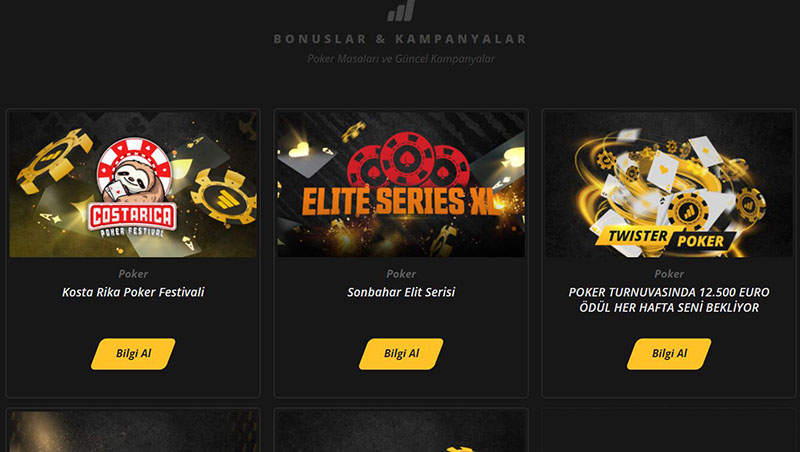Open the Kosta Rika Poker Festivali title link
The height and width of the screenshot is (452, 800).
[x=133, y=292]
